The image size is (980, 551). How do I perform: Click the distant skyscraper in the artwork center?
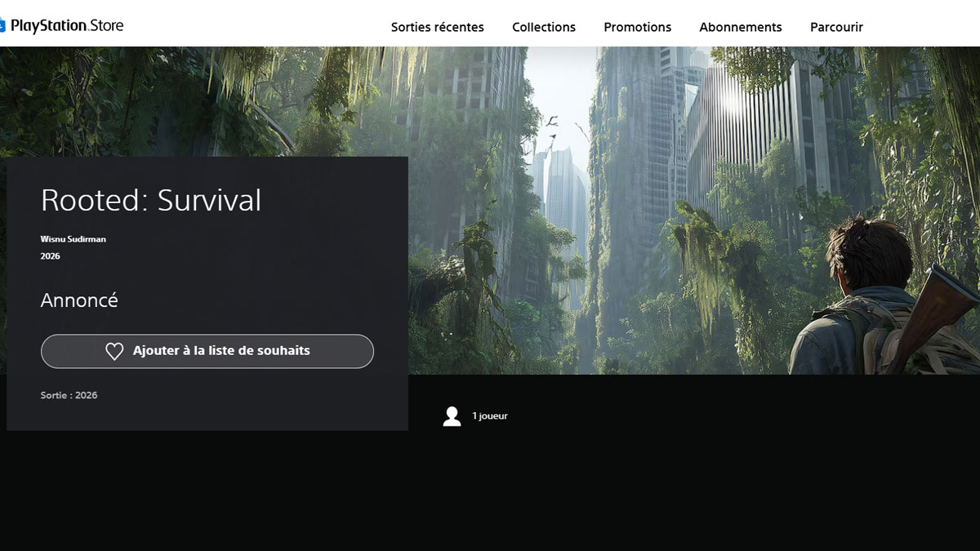pyautogui.click(x=563, y=196)
